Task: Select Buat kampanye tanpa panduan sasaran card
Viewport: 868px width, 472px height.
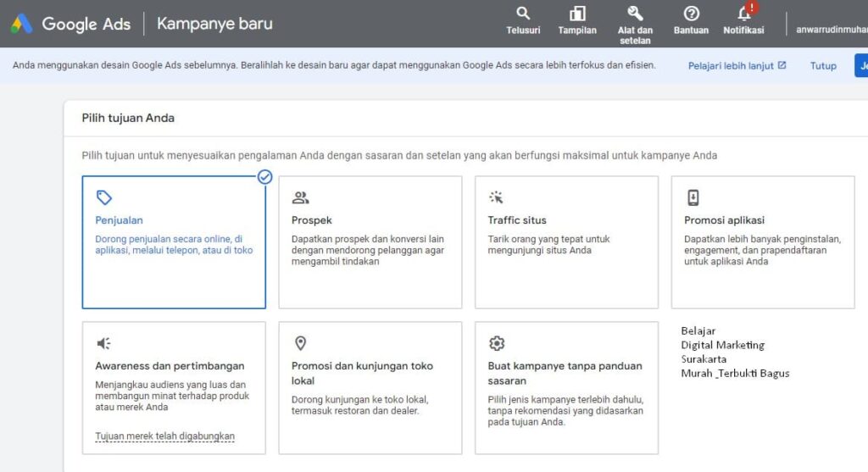Action: click(x=566, y=388)
